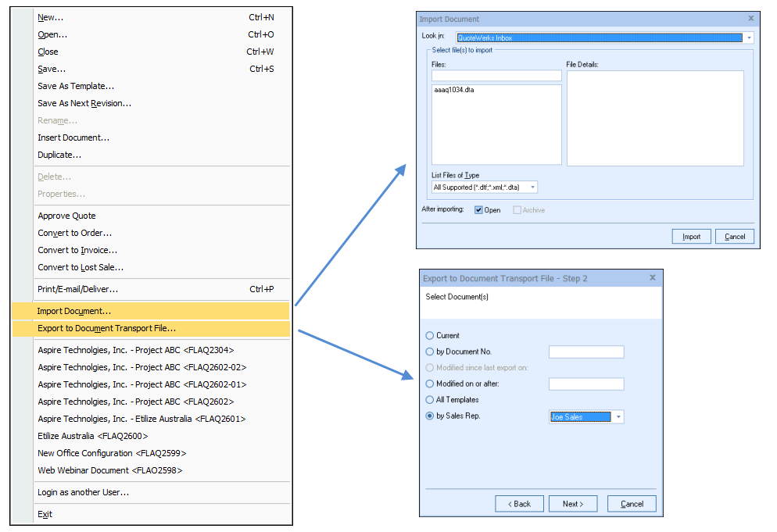Select the by Document No. option

[429, 352]
